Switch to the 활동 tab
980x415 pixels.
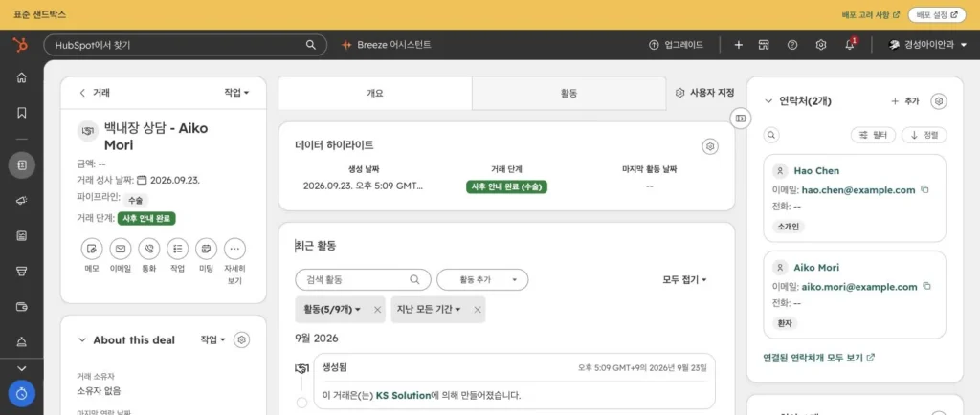click(568, 93)
